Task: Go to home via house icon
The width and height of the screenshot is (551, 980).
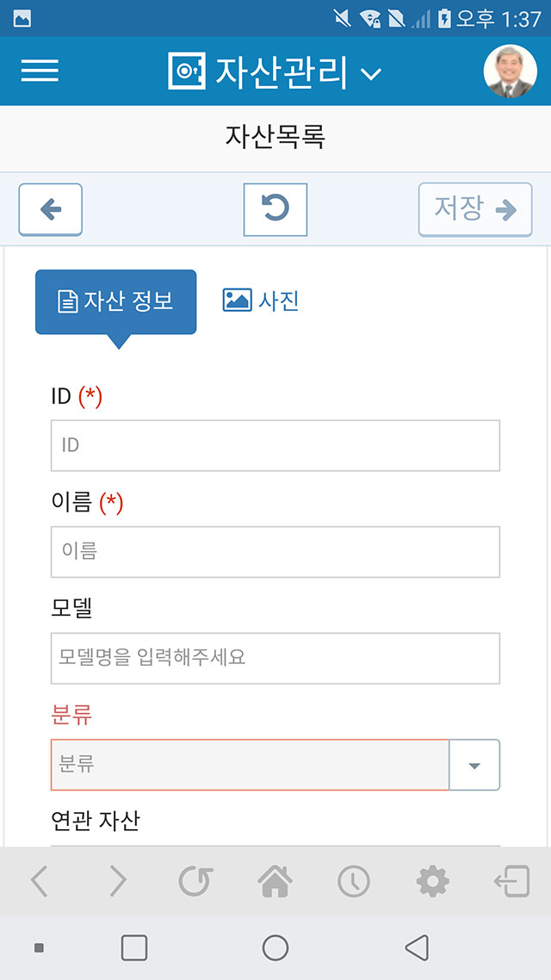Action: pos(275,881)
